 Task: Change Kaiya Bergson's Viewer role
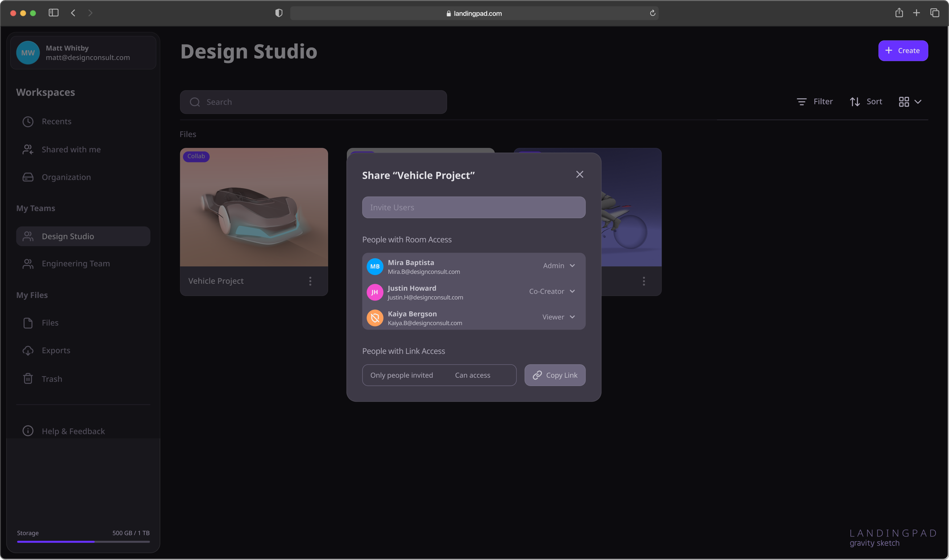pyautogui.click(x=559, y=317)
